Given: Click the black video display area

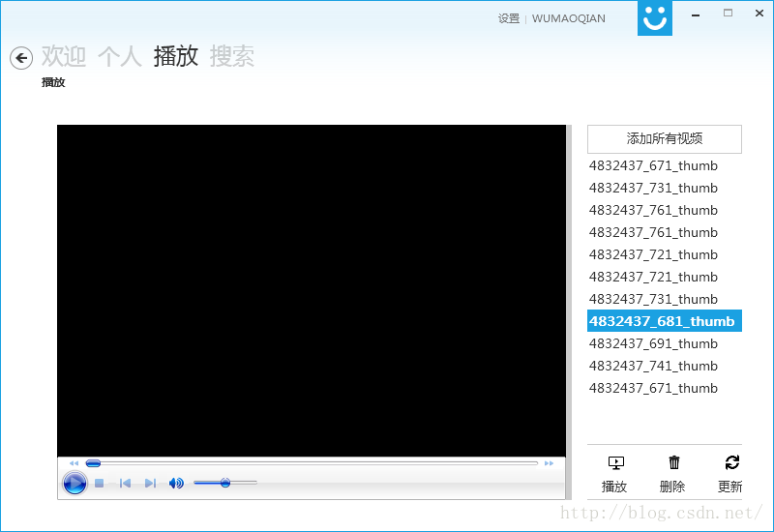Looking at the screenshot, I should [x=312, y=291].
